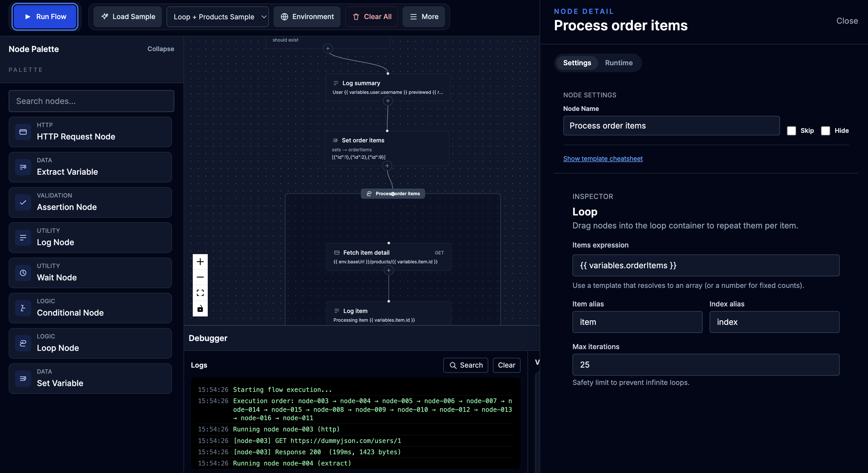Click the Loop Node palette icon
The image size is (868, 473).
tap(23, 343)
